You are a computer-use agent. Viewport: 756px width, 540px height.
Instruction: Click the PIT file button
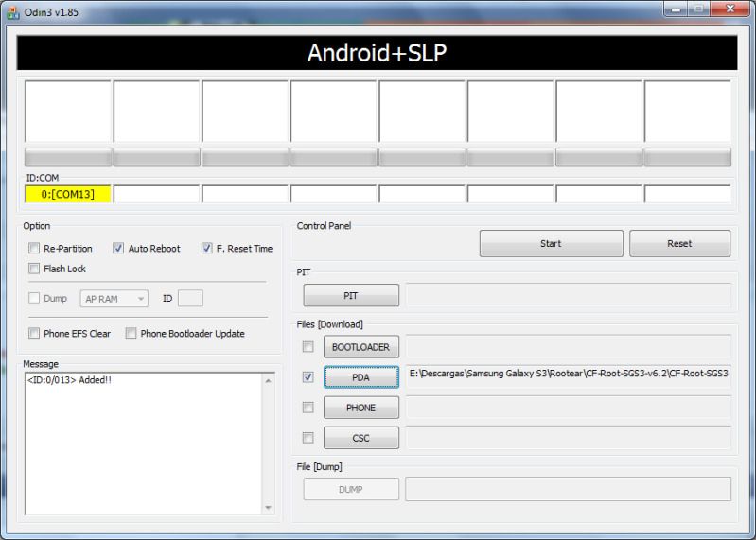[351, 296]
